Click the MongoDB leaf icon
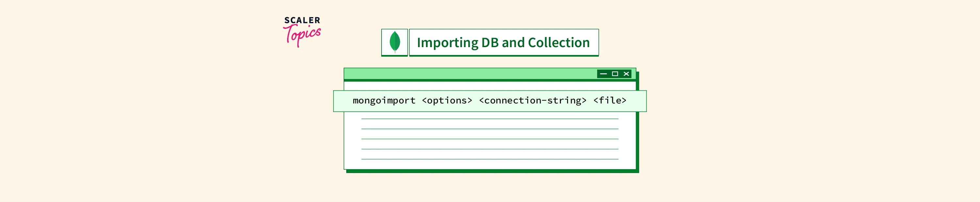980x202 pixels. click(x=395, y=42)
